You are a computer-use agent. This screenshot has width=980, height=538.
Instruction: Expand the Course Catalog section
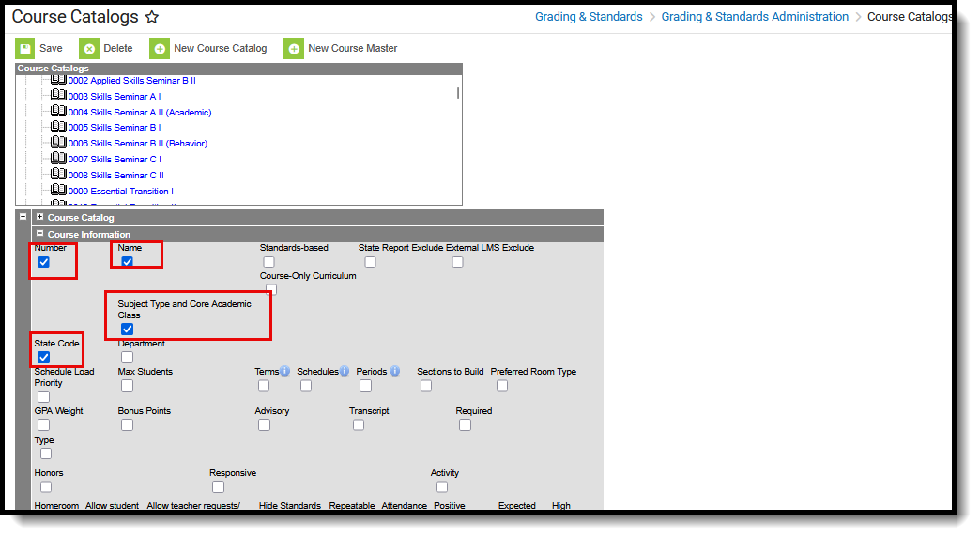coord(40,217)
